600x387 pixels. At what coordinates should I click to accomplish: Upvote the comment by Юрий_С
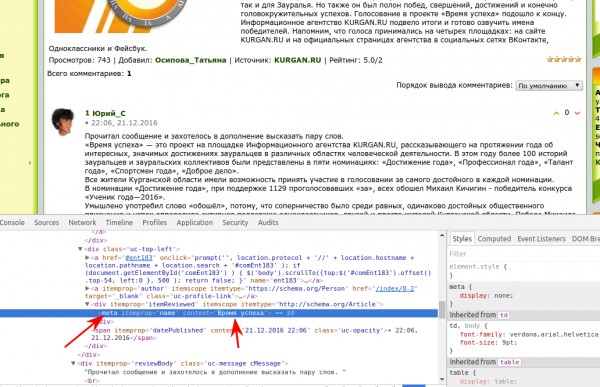pyautogui.click(x=556, y=113)
